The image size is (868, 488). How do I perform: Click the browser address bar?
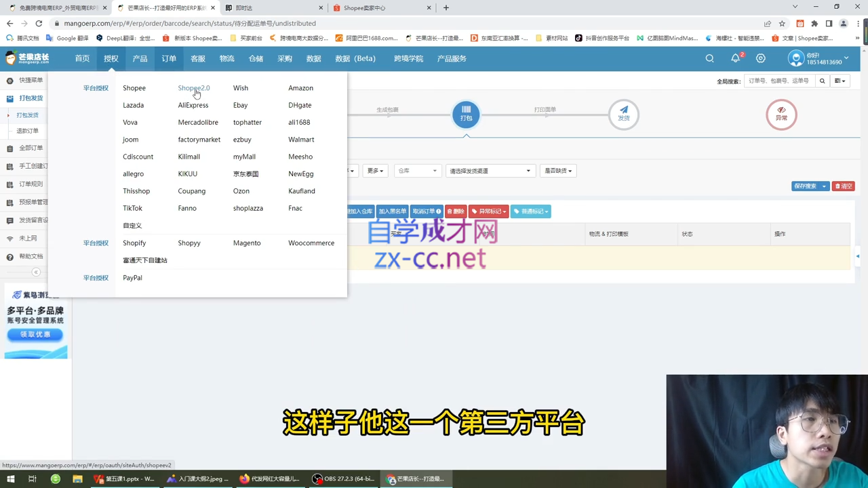click(407, 23)
